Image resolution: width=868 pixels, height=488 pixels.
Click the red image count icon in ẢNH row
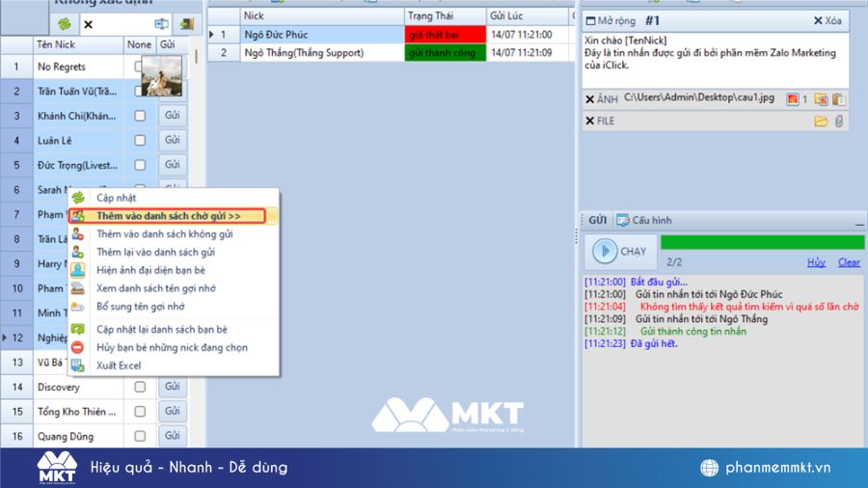793,99
